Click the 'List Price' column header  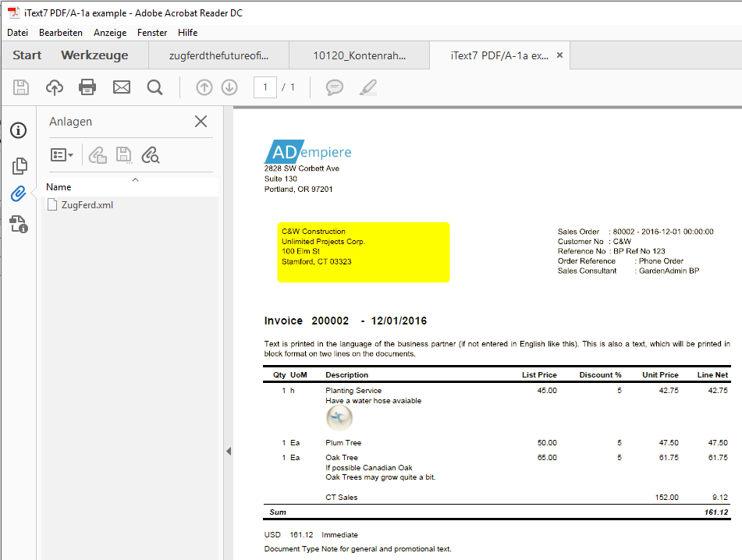pyautogui.click(x=539, y=374)
